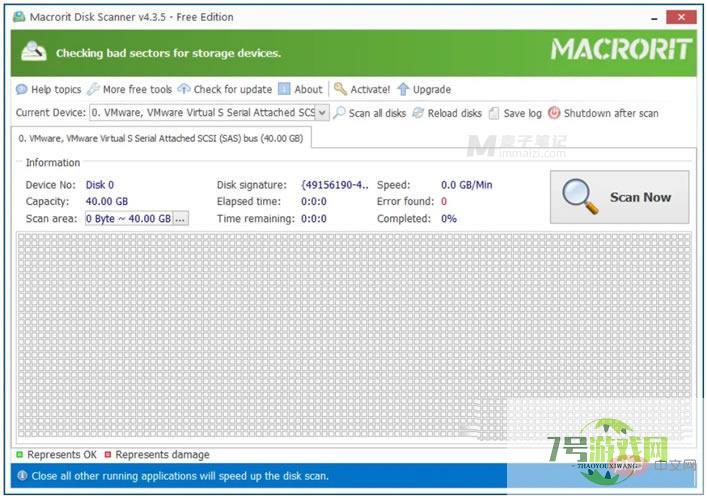
Task: Click the magnifier icon on Scan Now
Action: (x=580, y=197)
